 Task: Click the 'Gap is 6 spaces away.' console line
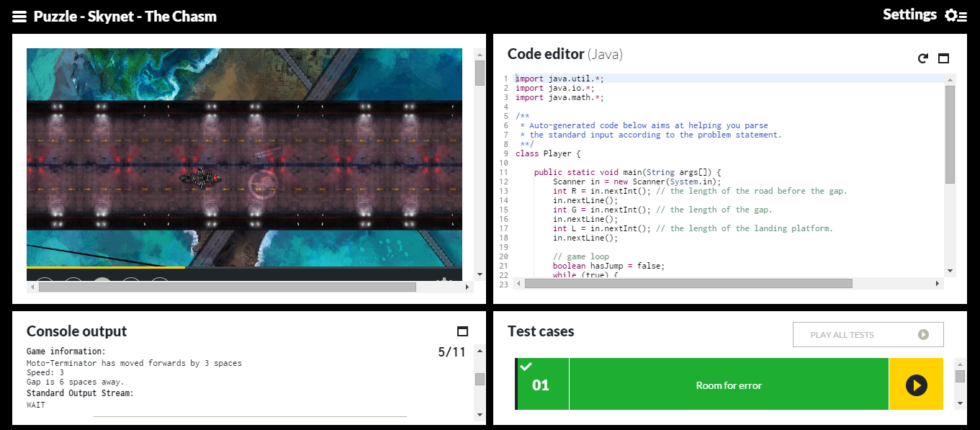[76, 382]
